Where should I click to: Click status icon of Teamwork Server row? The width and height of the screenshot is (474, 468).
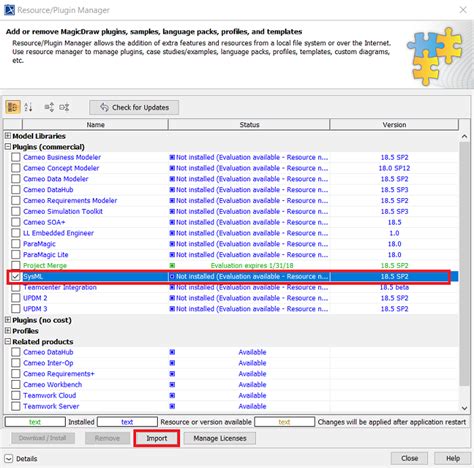172,406
